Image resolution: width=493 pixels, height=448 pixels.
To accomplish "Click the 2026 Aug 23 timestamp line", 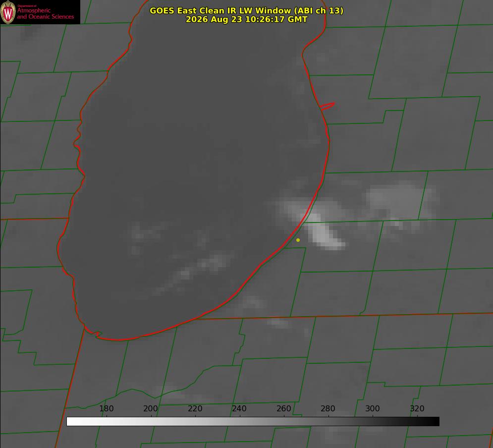I will pos(247,19).
